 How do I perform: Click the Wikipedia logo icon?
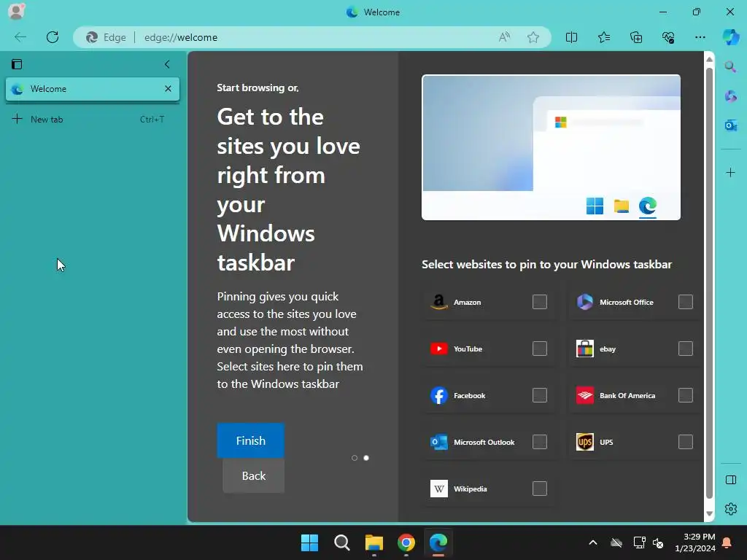tap(438, 489)
